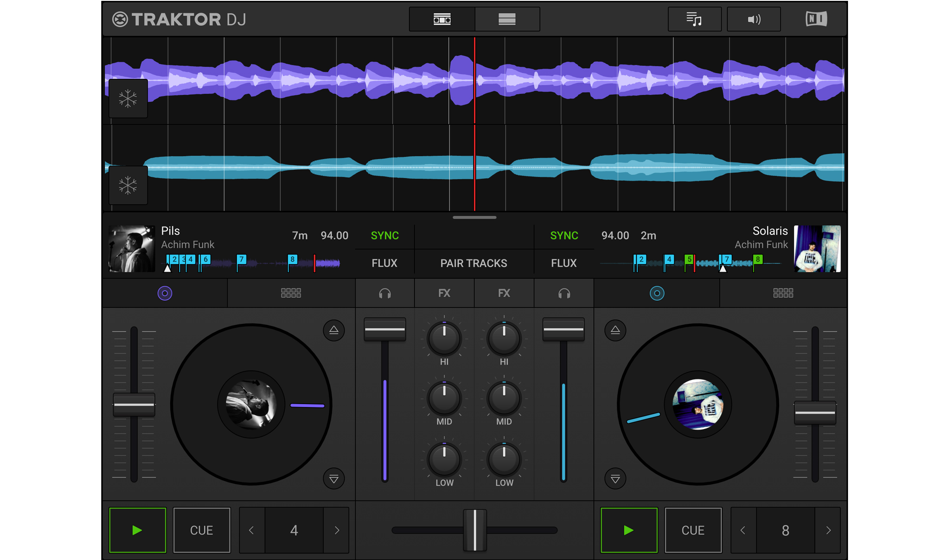
Task: Increase left deck loop size from 4
Action: pyautogui.click(x=337, y=530)
